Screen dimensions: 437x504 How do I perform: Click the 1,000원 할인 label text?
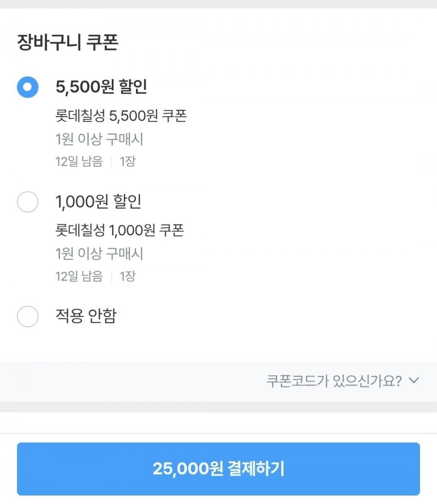click(x=99, y=202)
